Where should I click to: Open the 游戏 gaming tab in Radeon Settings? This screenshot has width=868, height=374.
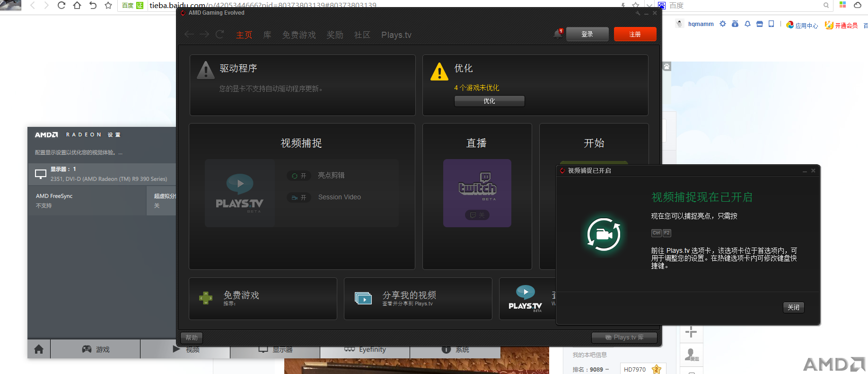tap(96, 349)
